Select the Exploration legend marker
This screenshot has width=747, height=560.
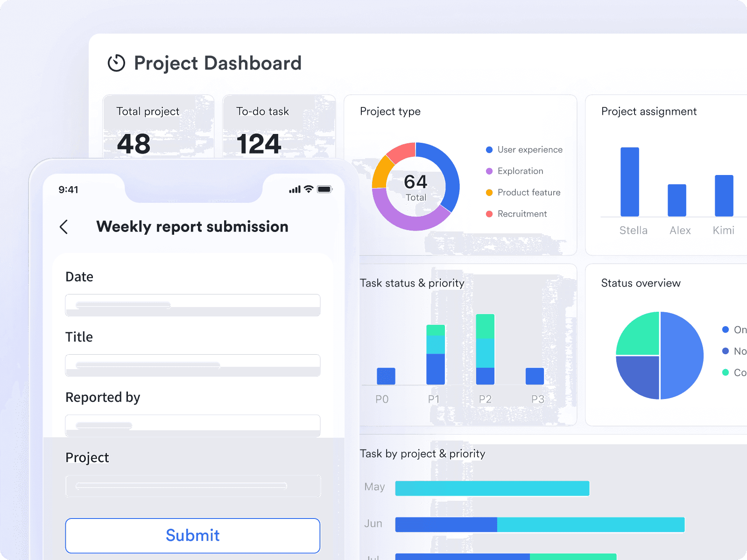(x=489, y=171)
